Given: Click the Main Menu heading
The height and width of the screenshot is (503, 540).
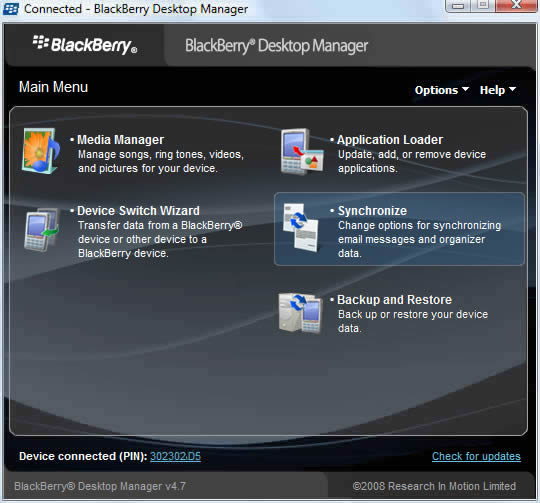Looking at the screenshot, I should tap(53, 87).
